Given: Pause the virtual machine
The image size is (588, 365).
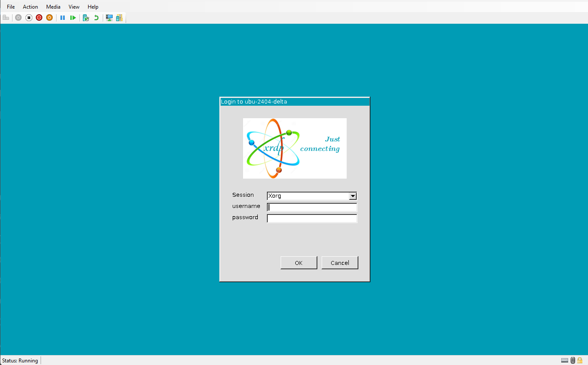Looking at the screenshot, I should (x=63, y=18).
